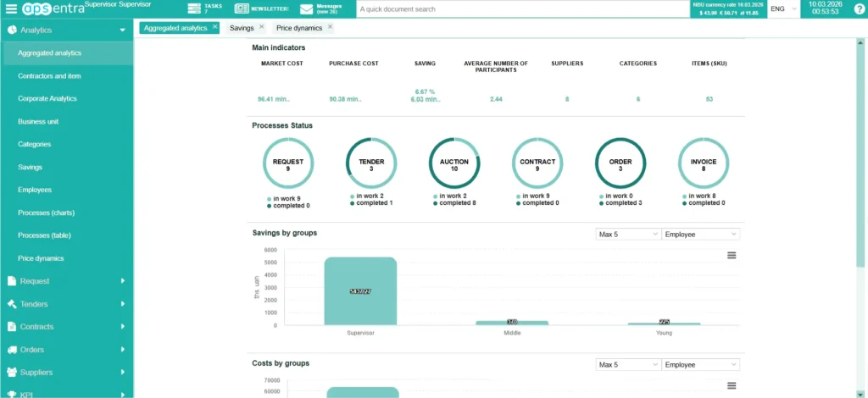Click the REQUEST donut chart
868x398 pixels.
click(288, 163)
